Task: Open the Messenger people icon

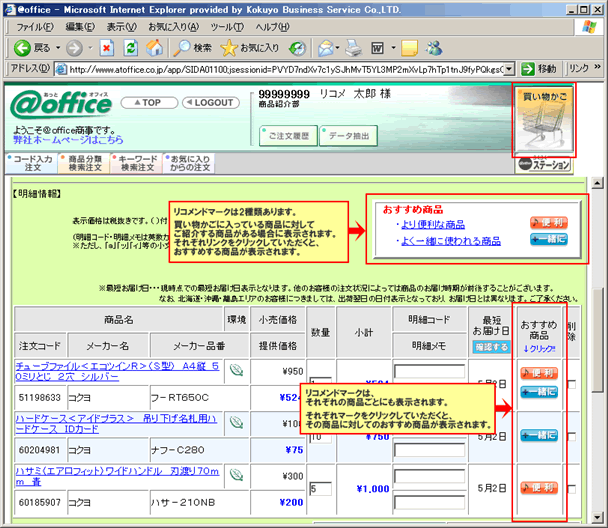Action: 434,48
